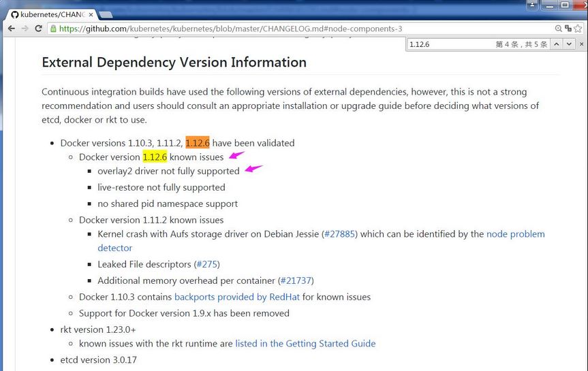Viewport: 588px width, 371px height.
Task: Click the forward navigation arrow
Action: 25,29
